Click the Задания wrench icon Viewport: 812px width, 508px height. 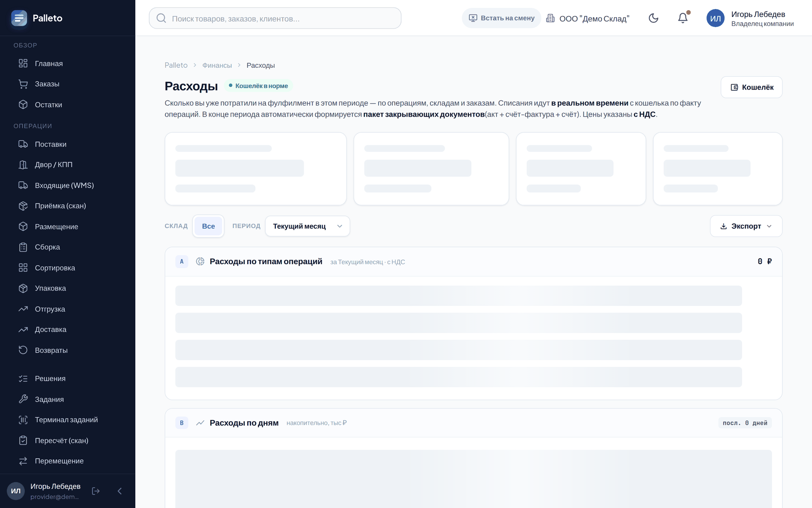click(x=23, y=399)
